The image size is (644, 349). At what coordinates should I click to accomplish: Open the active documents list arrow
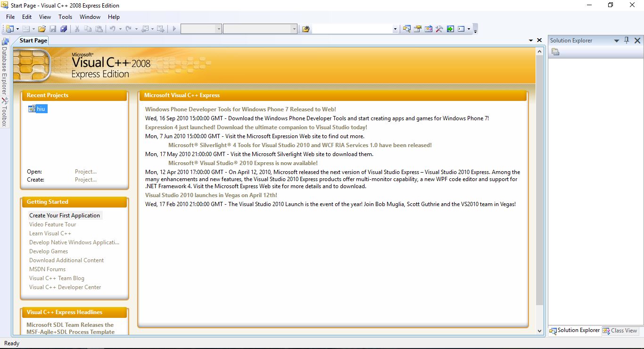point(531,41)
